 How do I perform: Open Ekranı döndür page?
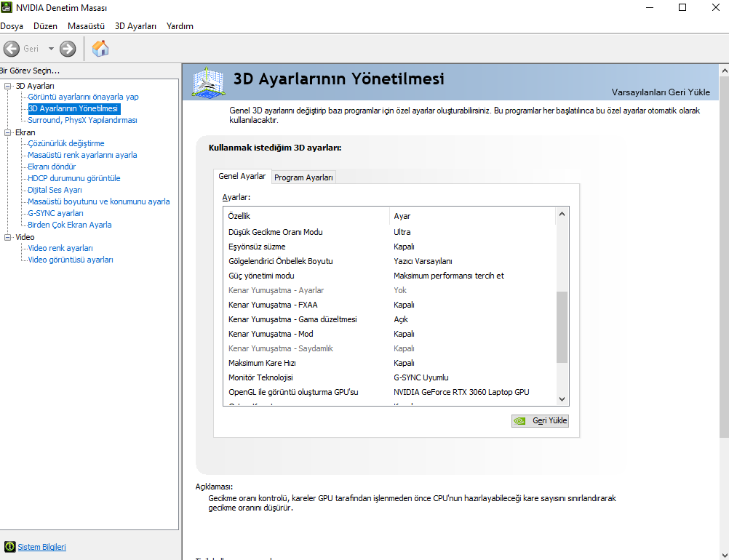pos(52,167)
